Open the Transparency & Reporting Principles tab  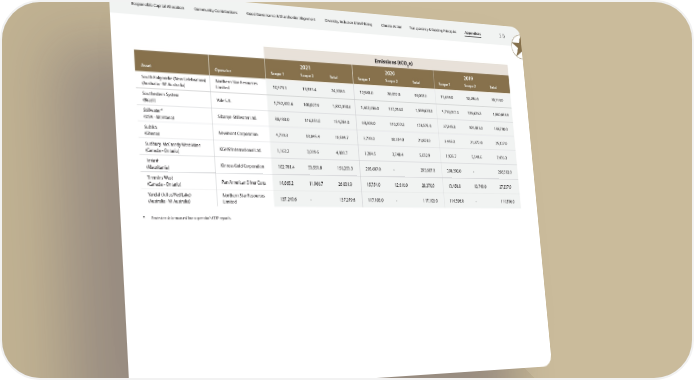(x=432, y=30)
